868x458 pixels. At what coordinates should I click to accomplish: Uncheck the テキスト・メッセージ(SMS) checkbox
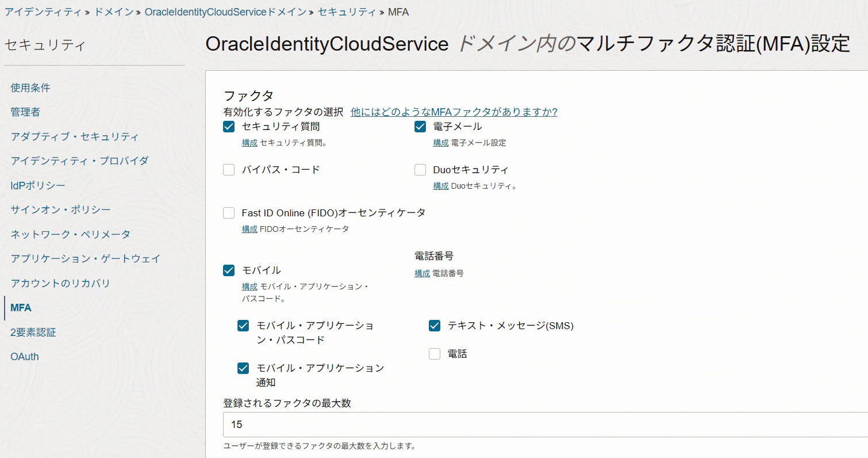coord(435,326)
